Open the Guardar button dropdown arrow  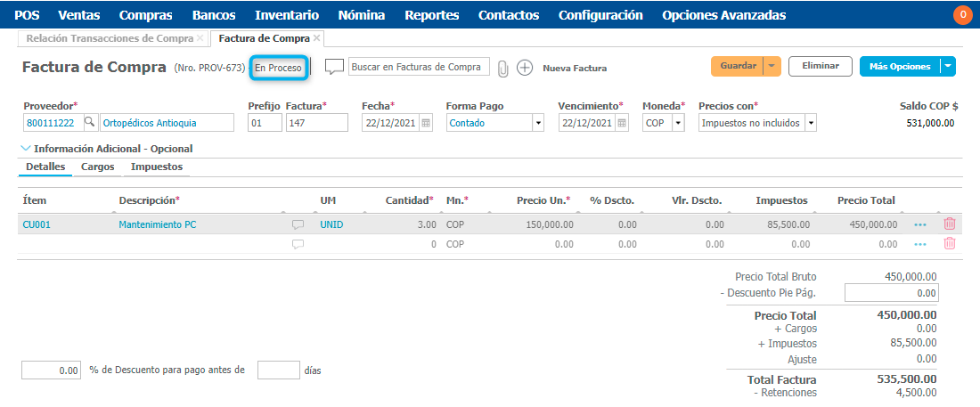(x=772, y=66)
